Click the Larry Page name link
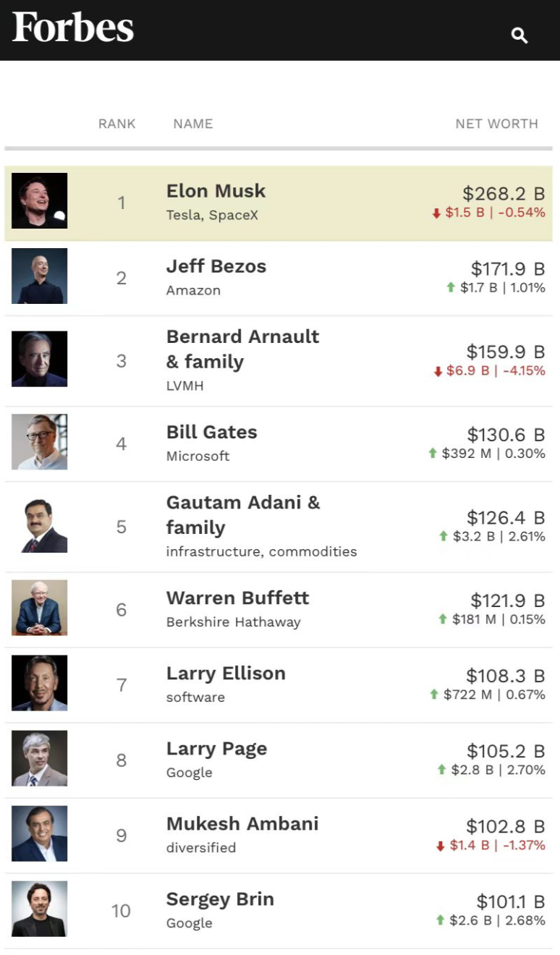 216,749
